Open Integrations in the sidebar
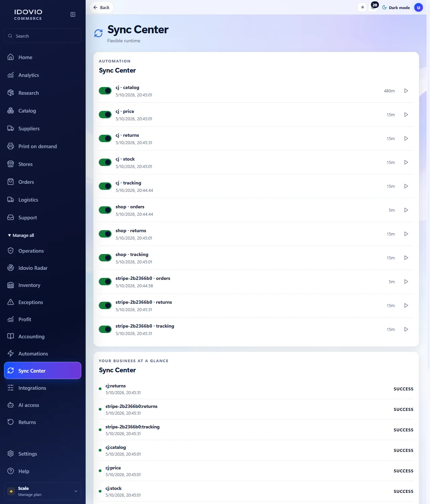 (x=43, y=388)
